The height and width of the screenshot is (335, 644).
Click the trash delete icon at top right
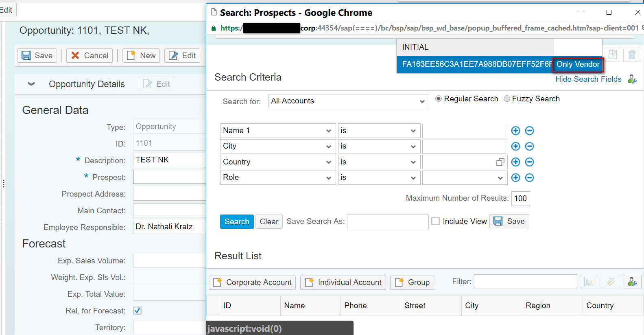(632, 55)
